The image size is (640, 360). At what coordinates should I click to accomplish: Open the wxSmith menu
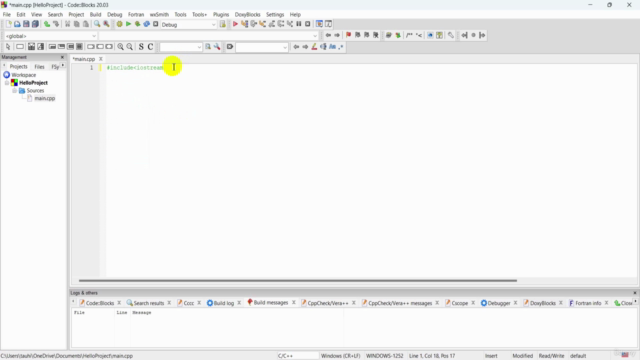pyautogui.click(x=159, y=14)
